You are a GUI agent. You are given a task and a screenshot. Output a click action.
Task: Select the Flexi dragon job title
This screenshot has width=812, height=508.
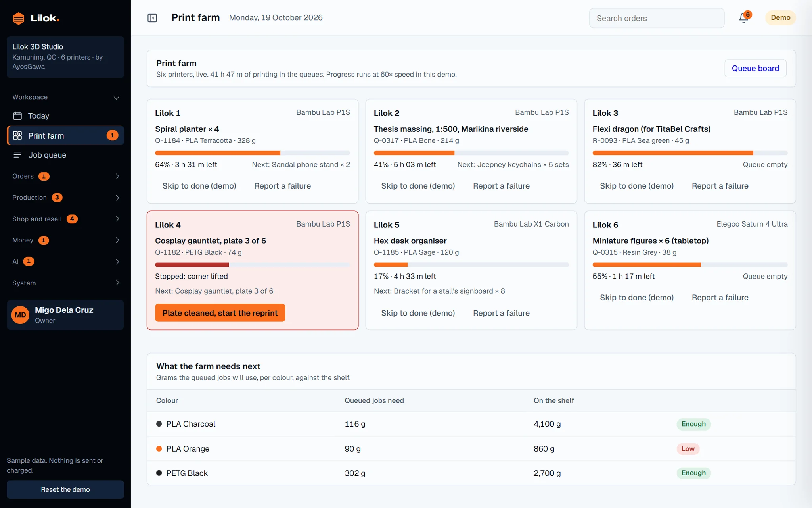click(x=651, y=129)
